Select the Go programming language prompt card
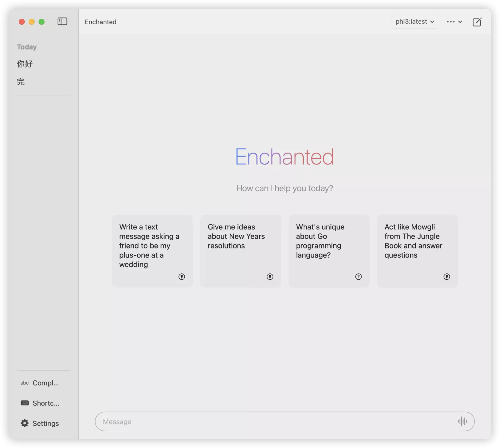The height and width of the screenshot is (448, 500). 329,251
